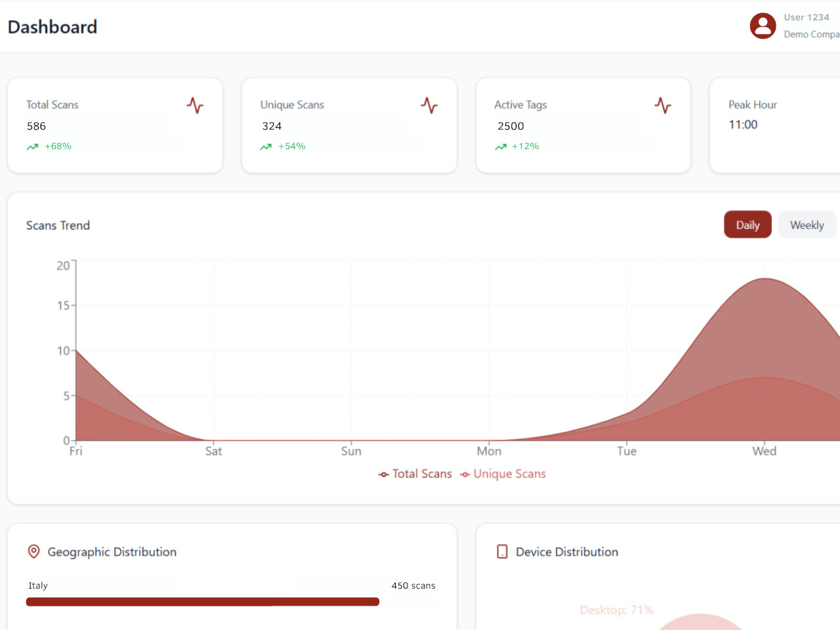Click the Geographic Distribution map pin icon
The image size is (840, 630).
(33, 552)
